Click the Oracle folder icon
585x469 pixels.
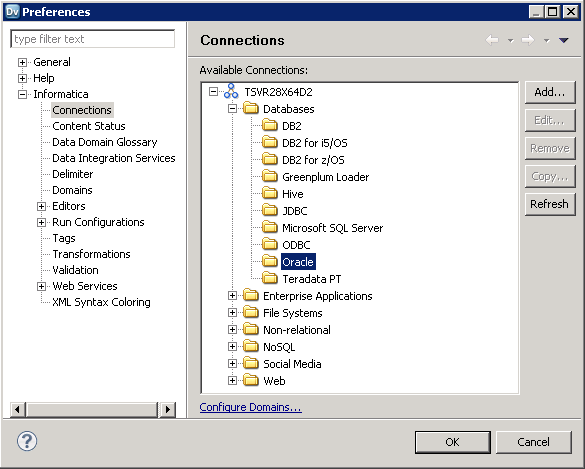coord(270,261)
